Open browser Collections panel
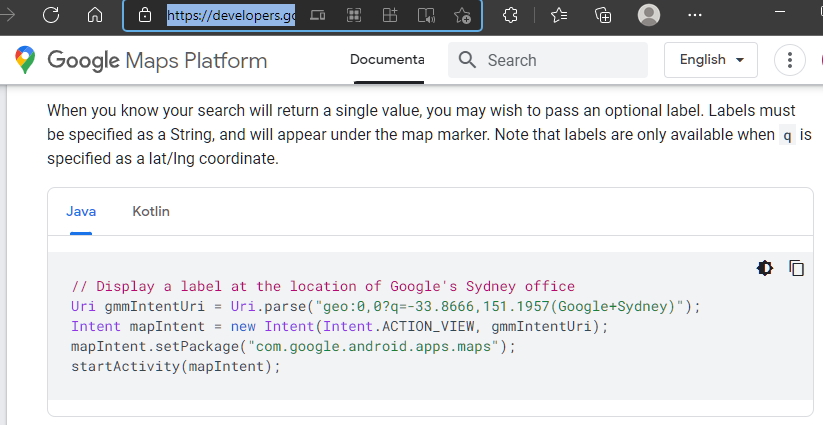This screenshot has width=823, height=425. pyautogui.click(x=603, y=15)
